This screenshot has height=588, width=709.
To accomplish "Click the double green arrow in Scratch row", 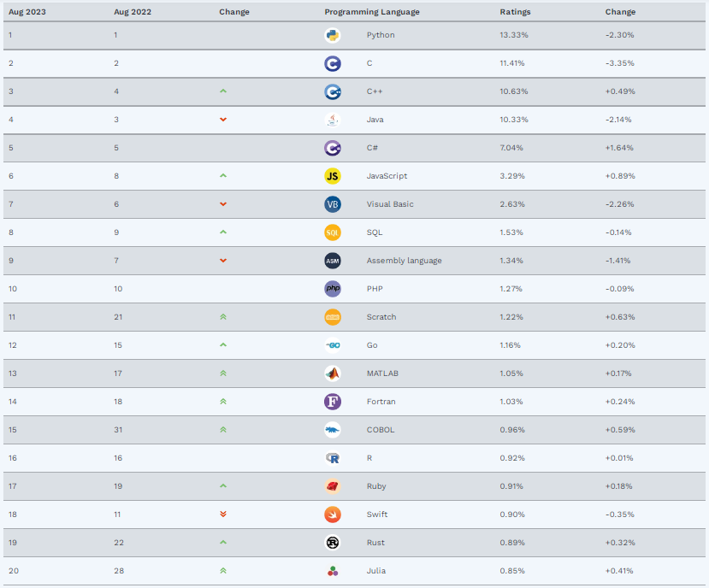I will (x=223, y=317).
